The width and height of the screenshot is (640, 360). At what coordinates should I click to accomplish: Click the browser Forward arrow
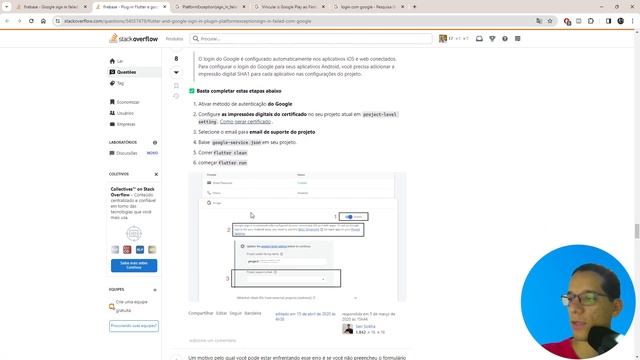coord(19,21)
